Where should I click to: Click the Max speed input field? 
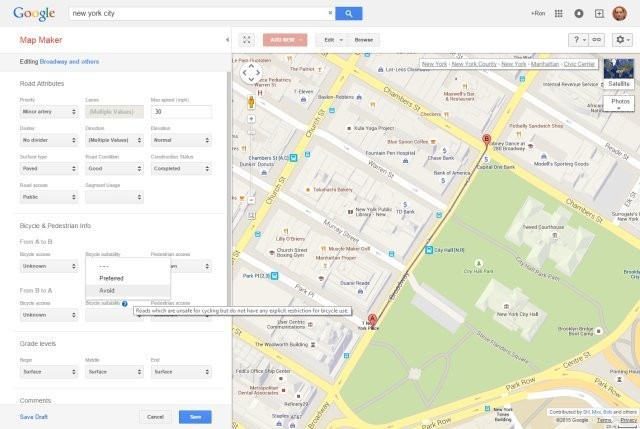pyautogui.click(x=181, y=112)
